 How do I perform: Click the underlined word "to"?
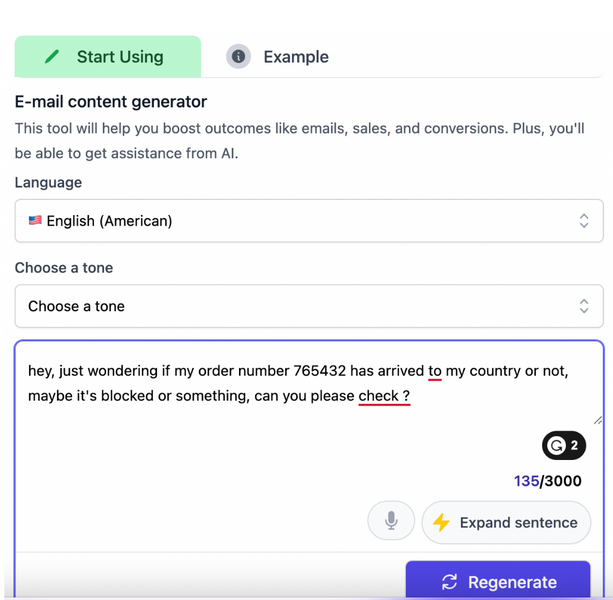(x=435, y=371)
